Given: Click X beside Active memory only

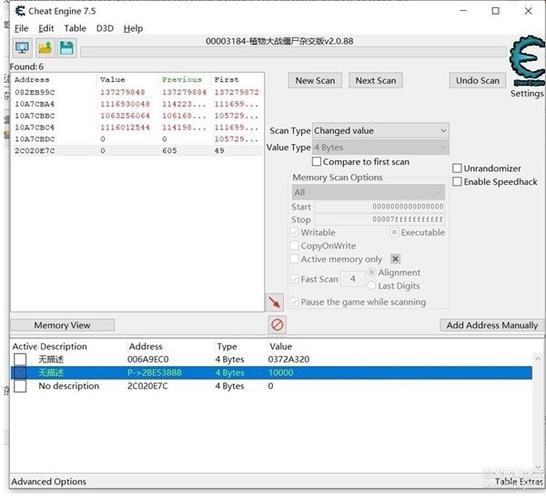Looking at the screenshot, I should pyautogui.click(x=395, y=259).
